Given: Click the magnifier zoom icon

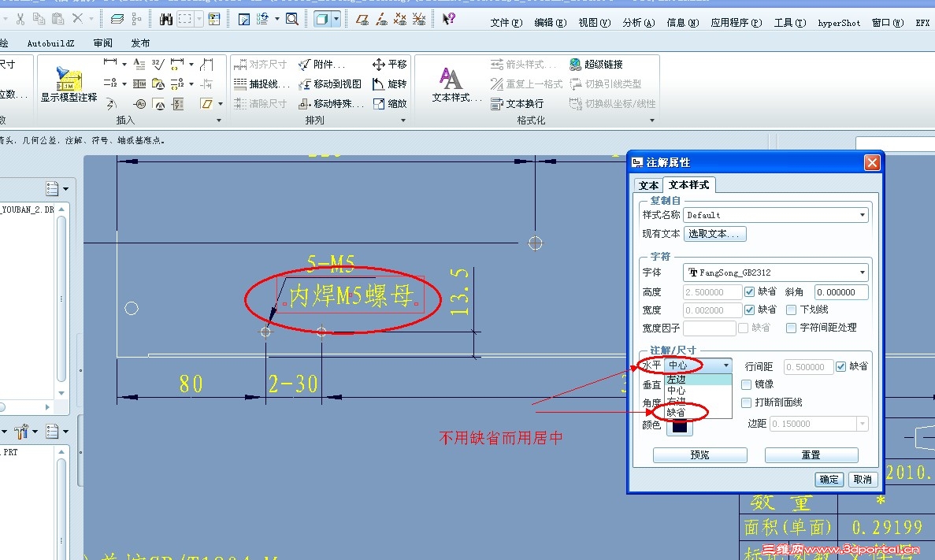Looking at the screenshot, I should 291,19.
